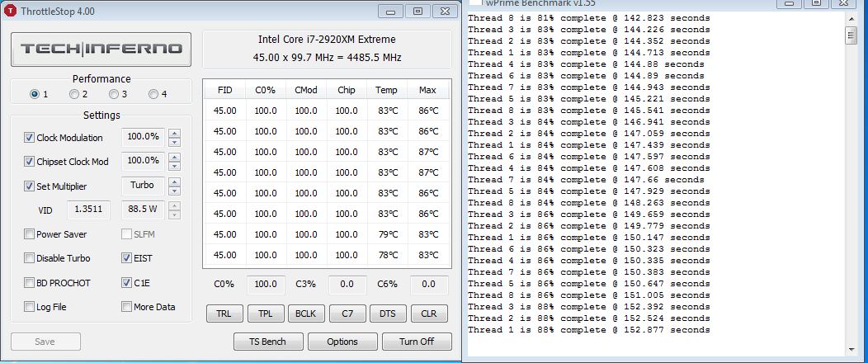
Task: Toggle the Clock Modulation checkbox
Action: click(x=29, y=137)
